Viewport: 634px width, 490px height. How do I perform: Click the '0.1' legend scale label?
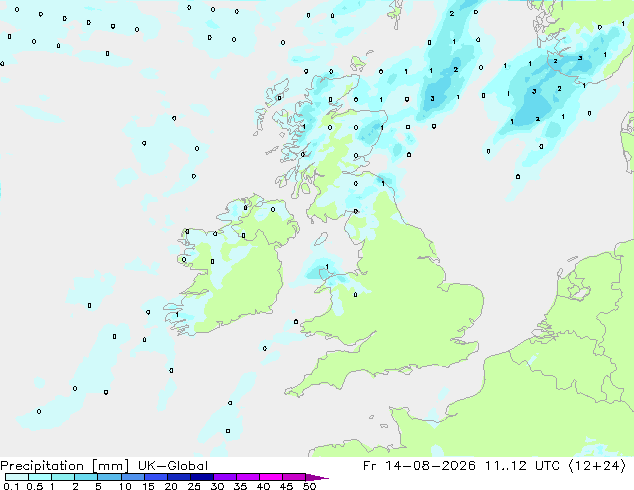[x=11, y=486]
